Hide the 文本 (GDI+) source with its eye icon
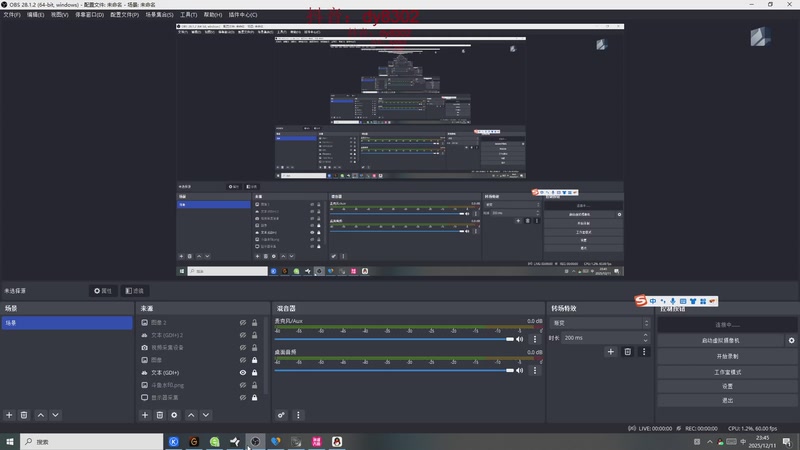The height and width of the screenshot is (450, 800). 243,372
